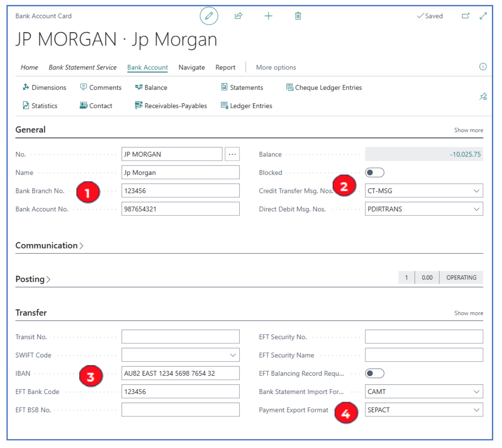Click the share icon at top

238,16
